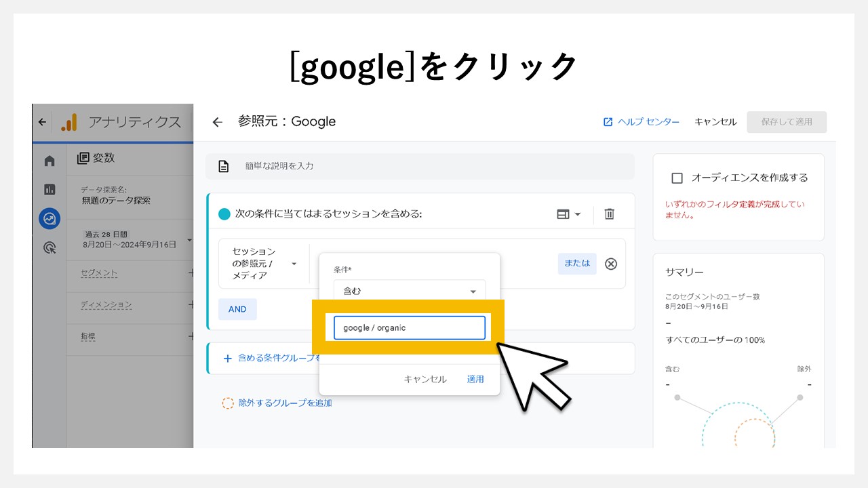
Task: Check the オーディエンスを作成する checkbox
Action: coord(678,177)
